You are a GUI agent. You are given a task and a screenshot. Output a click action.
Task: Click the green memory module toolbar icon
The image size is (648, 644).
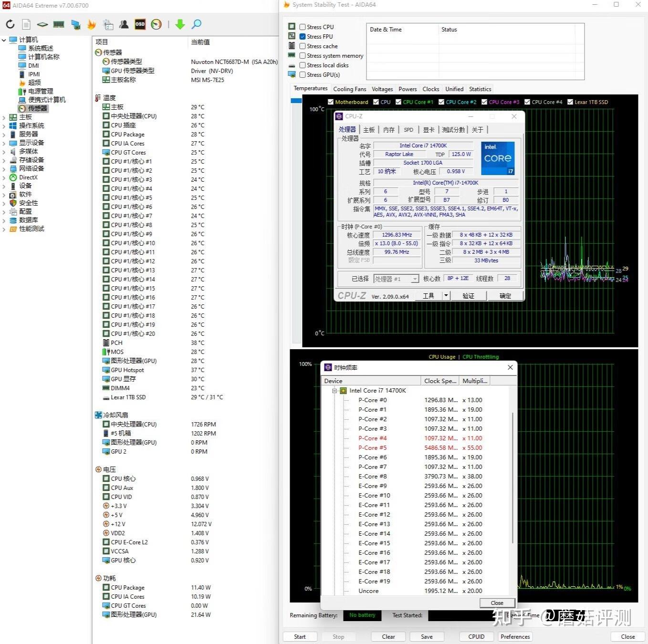59,24
